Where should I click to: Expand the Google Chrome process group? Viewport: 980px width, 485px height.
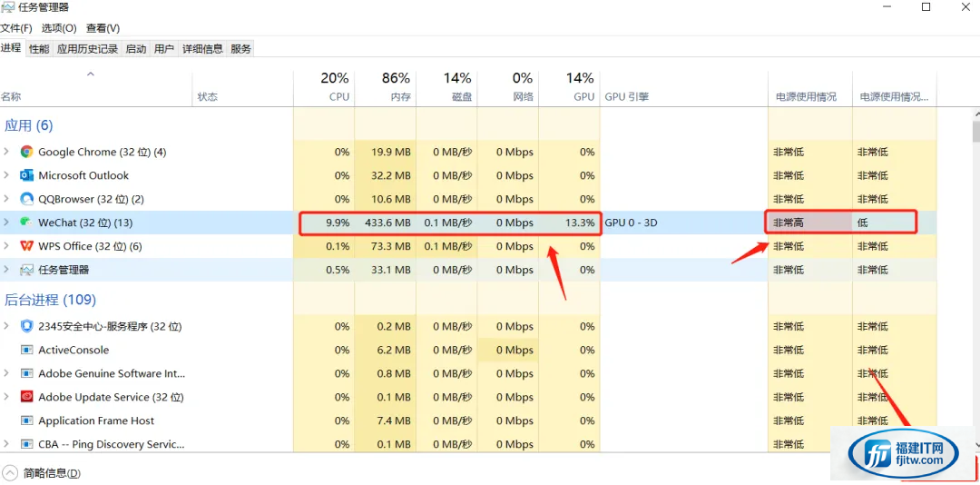[7, 152]
